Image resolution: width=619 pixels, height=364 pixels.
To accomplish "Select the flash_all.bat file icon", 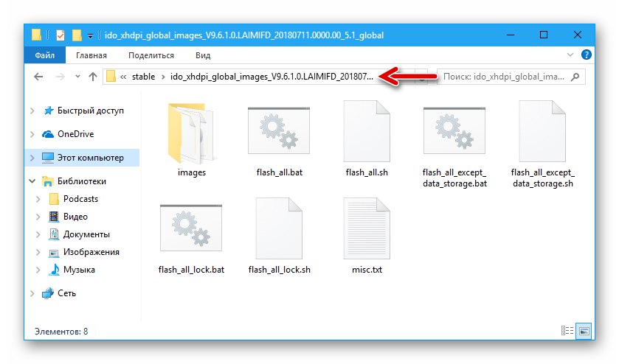I will click(279, 130).
